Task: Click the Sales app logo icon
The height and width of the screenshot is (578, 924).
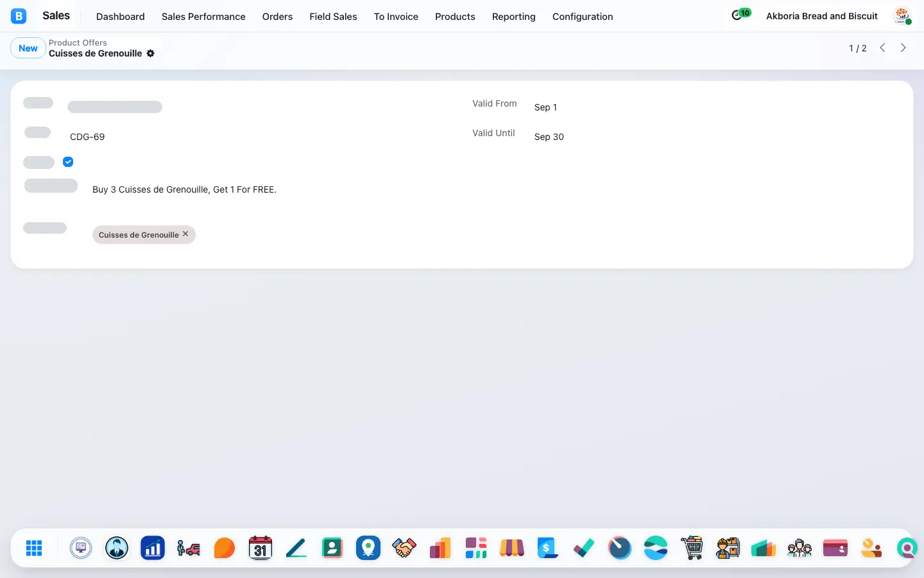Action: pyautogui.click(x=19, y=16)
